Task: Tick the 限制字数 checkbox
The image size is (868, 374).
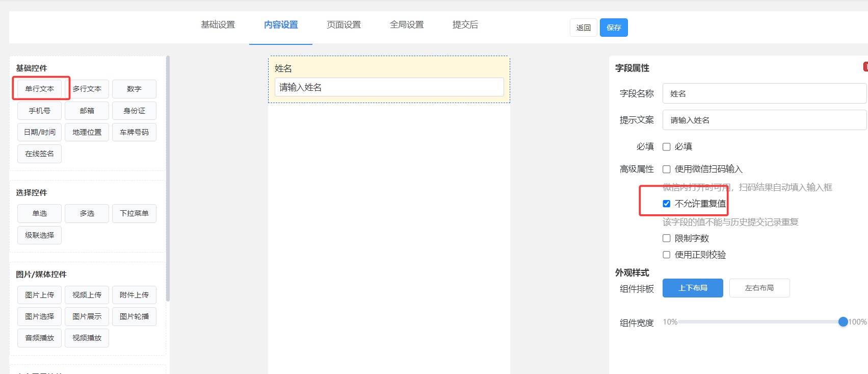Action: click(666, 238)
